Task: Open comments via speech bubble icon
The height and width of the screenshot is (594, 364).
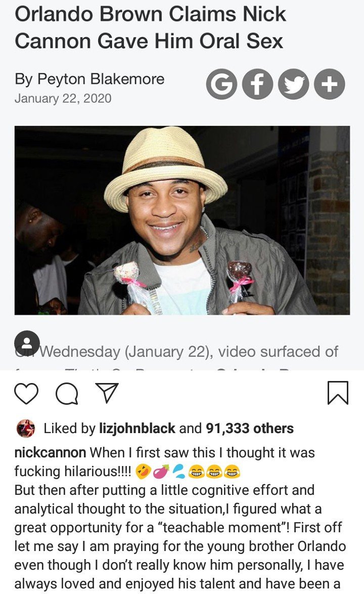Action: pyautogui.click(x=67, y=394)
